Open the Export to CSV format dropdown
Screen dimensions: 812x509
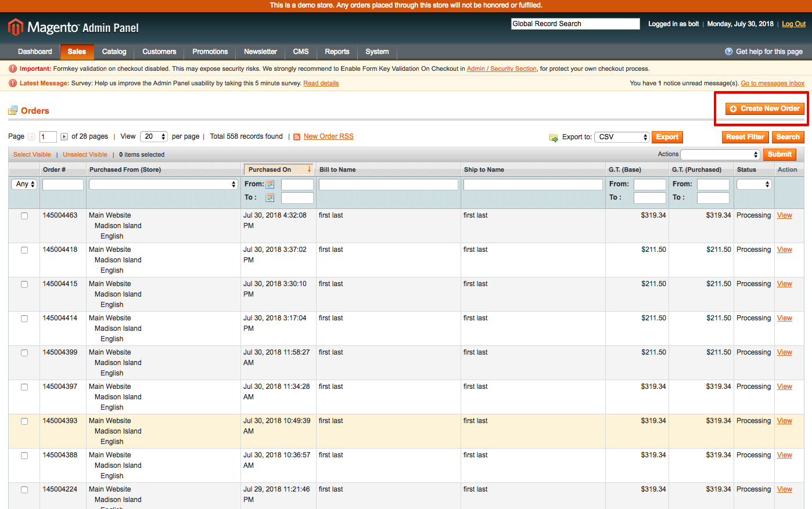click(x=621, y=137)
